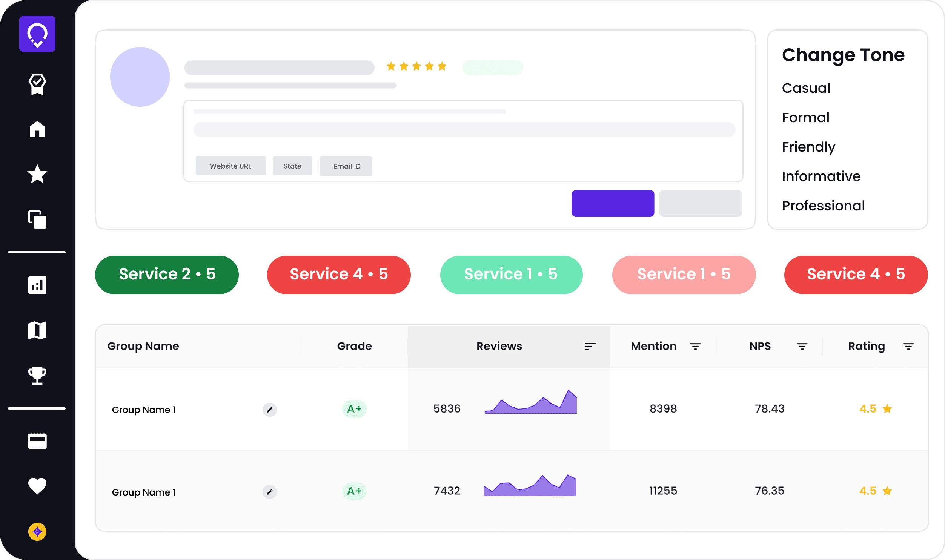Open the Mention column filter icon
The image size is (945, 560).
695,346
